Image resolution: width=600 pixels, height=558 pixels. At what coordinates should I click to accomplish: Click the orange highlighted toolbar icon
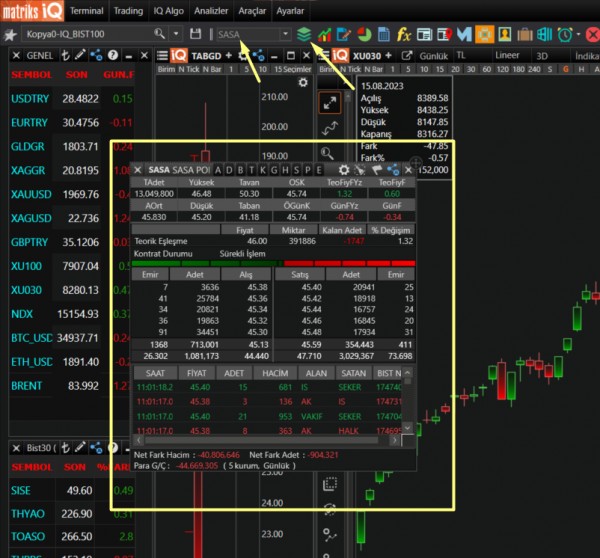click(484, 34)
